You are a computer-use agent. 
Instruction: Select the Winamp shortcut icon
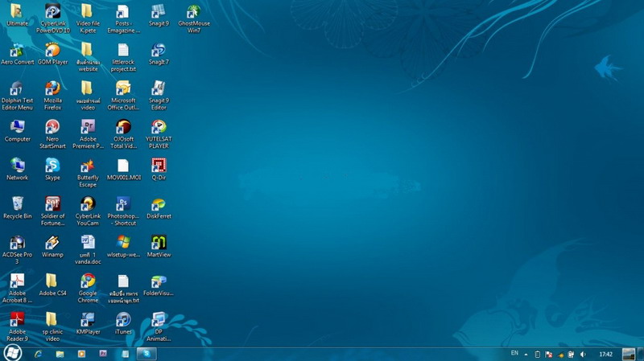coord(52,246)
